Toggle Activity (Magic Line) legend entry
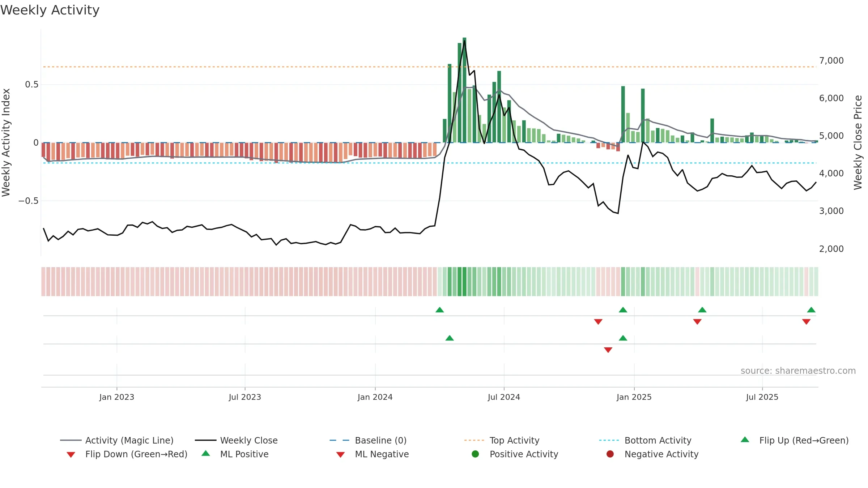 (117, 440)
